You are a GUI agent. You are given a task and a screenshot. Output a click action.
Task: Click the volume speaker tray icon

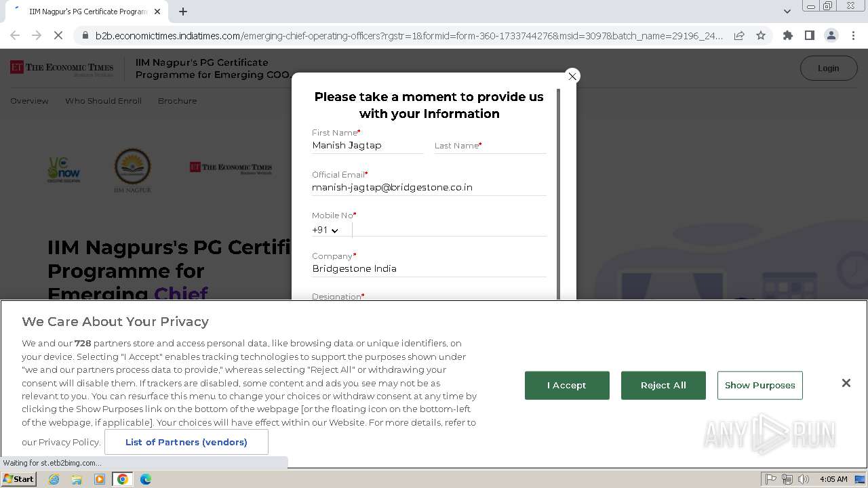(804, 479)
